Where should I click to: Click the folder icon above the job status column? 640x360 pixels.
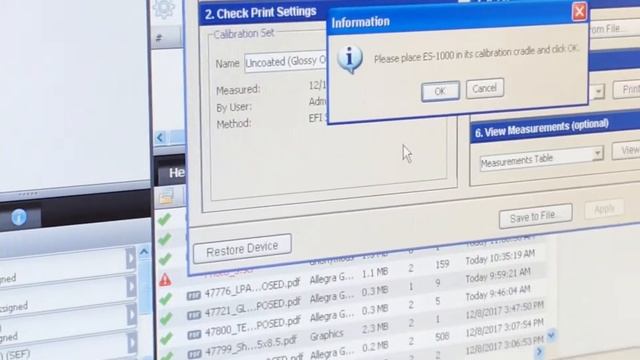(x=166, y=198)
